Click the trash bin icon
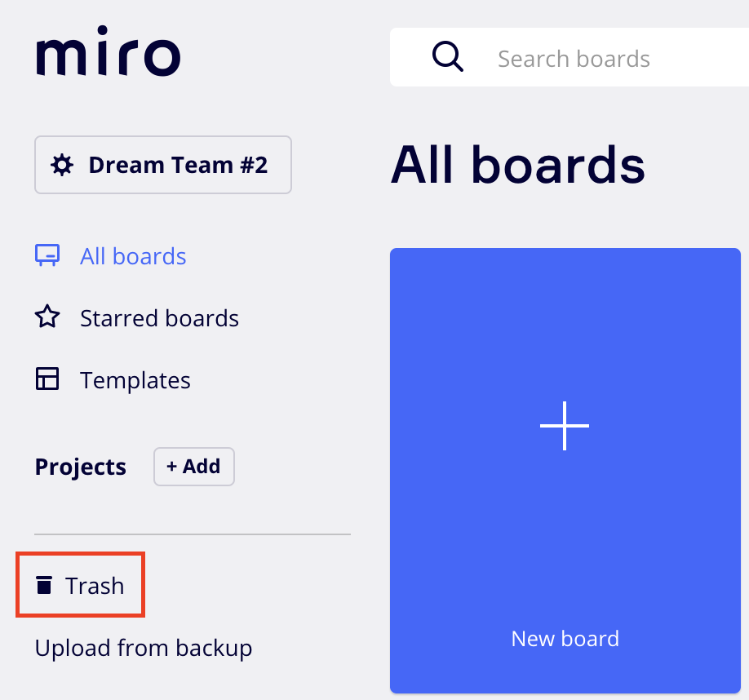The width and height of the screenshot is (749, 700). pyautogui.click(x=44, y=585)
